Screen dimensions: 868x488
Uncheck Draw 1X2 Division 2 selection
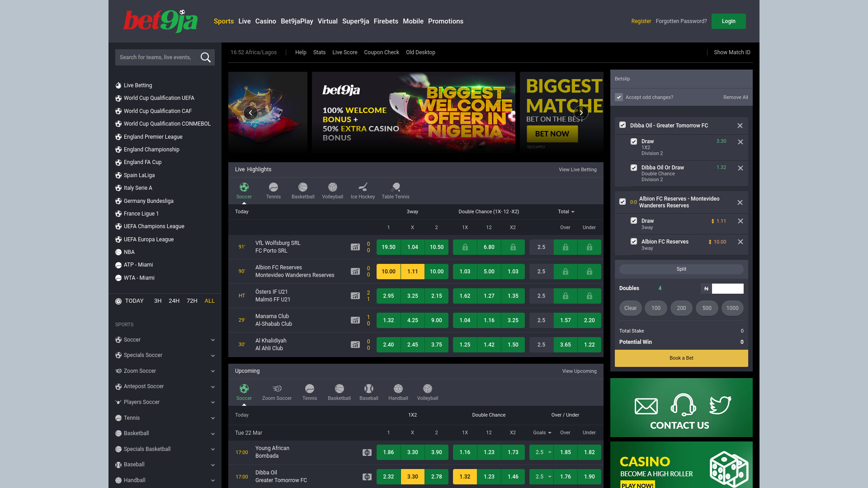click(634, 141)
